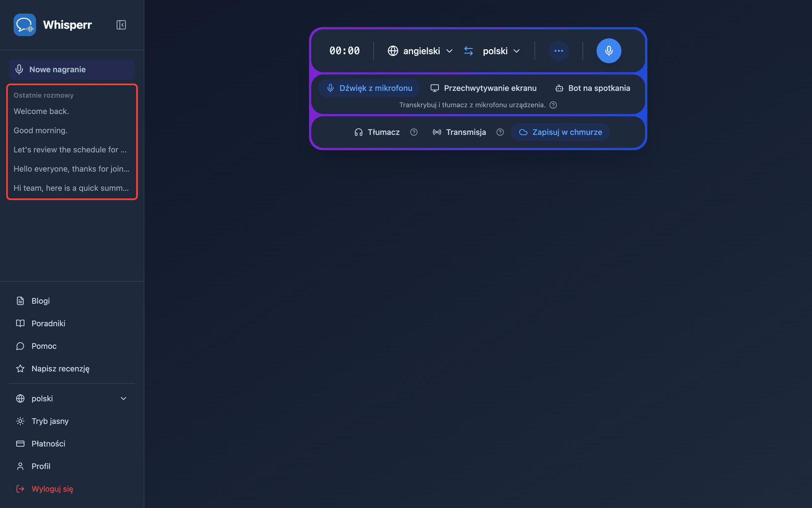Open the polski target language dropdown
Viewport: 812px width, 508px height.
click(x=501, y=51)
